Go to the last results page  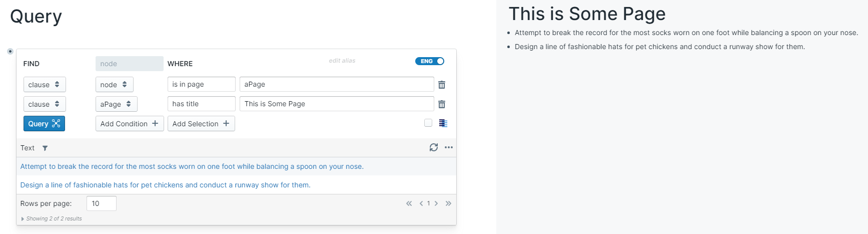(448, 203)
